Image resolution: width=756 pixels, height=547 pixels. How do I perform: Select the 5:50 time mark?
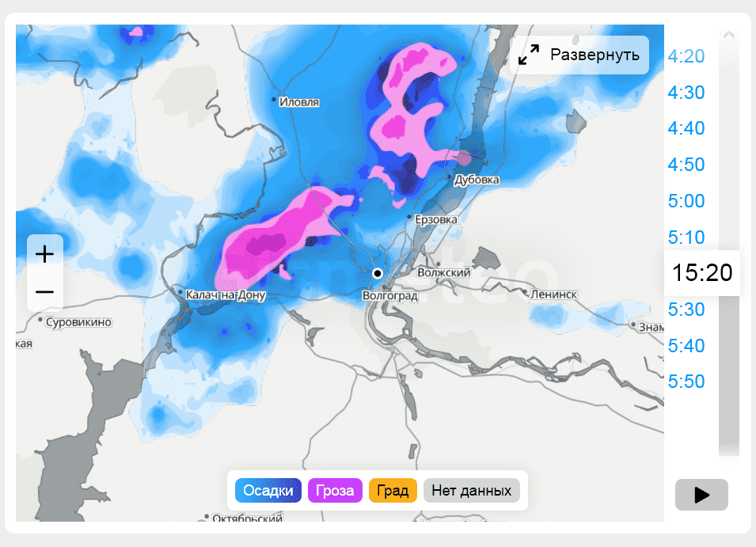(686, 382)
